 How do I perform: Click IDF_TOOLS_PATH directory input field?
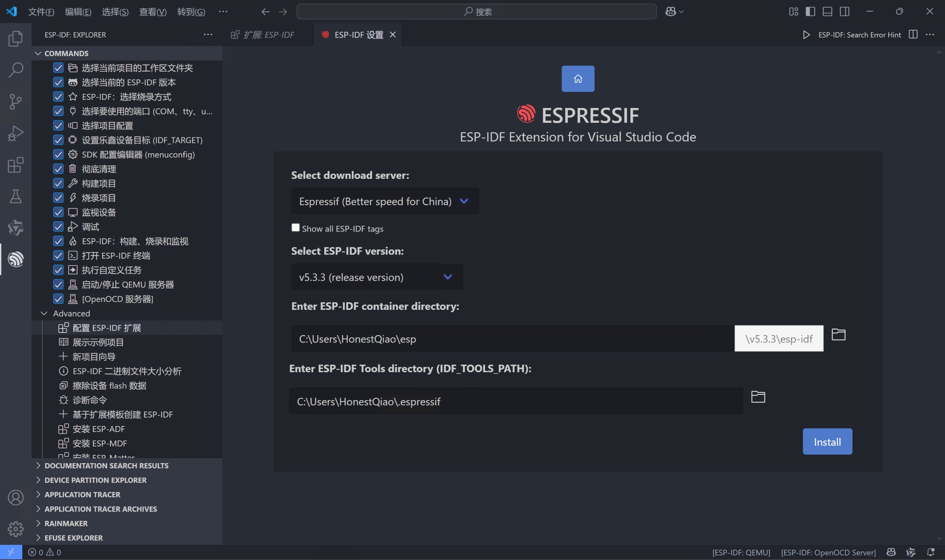[516, 401]
